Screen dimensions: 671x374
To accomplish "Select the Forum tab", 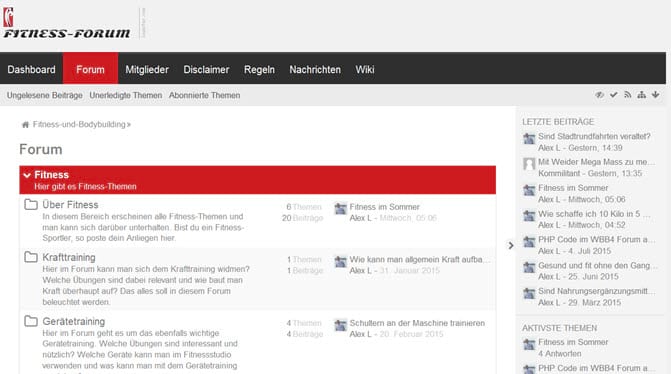I will 90,69.
